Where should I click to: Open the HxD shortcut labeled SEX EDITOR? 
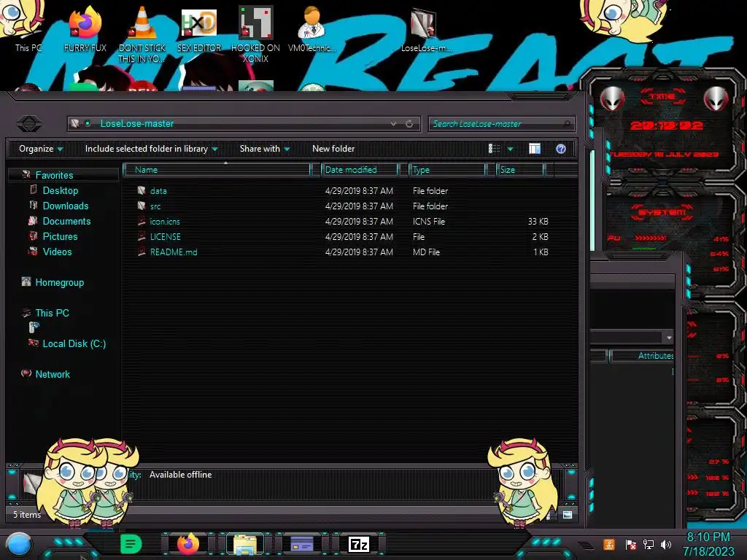199,28
